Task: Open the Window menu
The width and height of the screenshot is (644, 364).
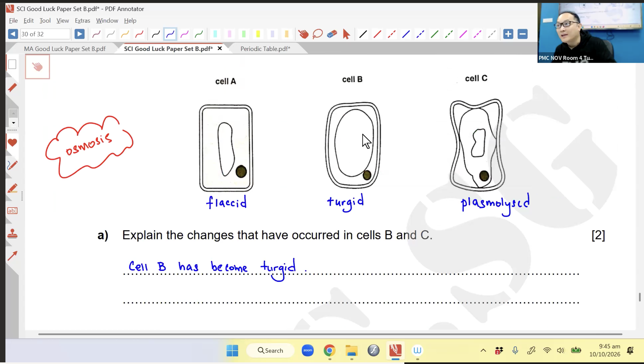Action: 107,21
